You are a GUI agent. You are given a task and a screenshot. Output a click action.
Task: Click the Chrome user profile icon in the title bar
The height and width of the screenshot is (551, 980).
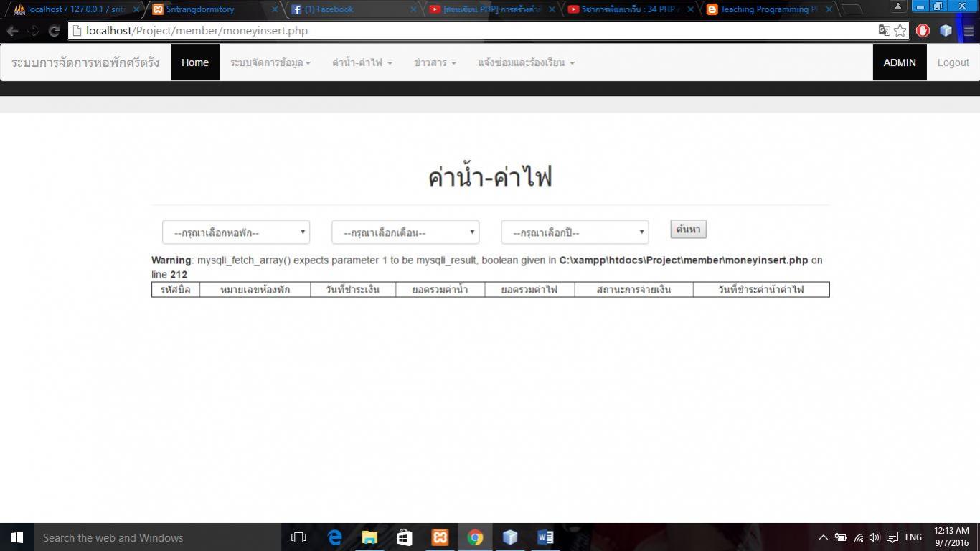898,6
